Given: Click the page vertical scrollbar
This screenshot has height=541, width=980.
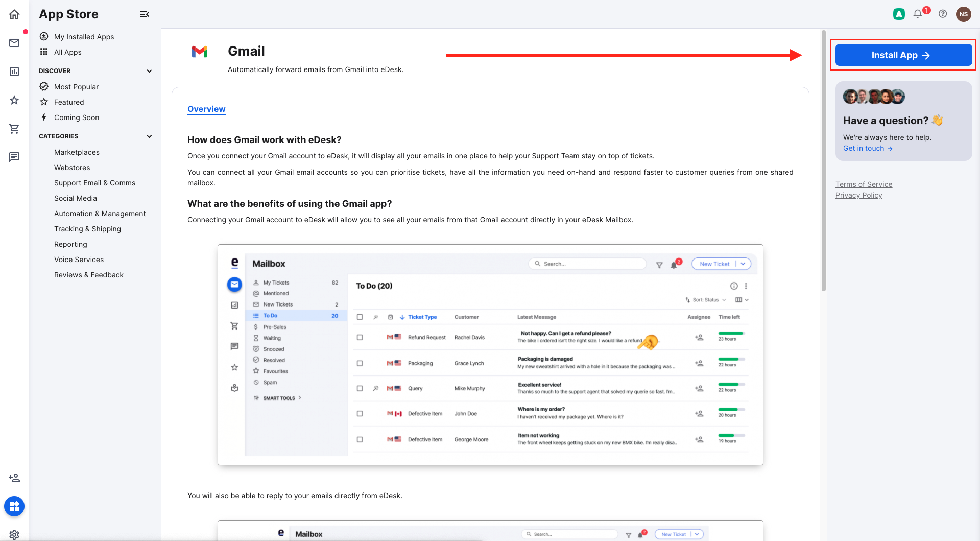Looking at the screenshot, I should pyautogui.click(x=823, y=160).
